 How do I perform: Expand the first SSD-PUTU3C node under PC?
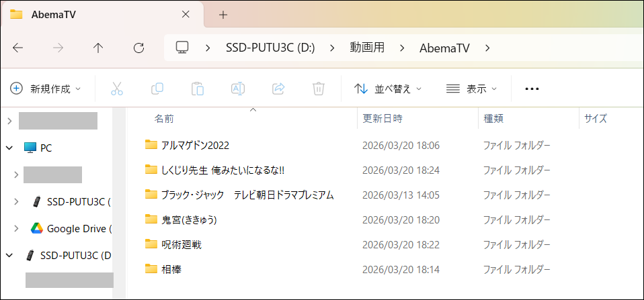click(x=16, y=201)
